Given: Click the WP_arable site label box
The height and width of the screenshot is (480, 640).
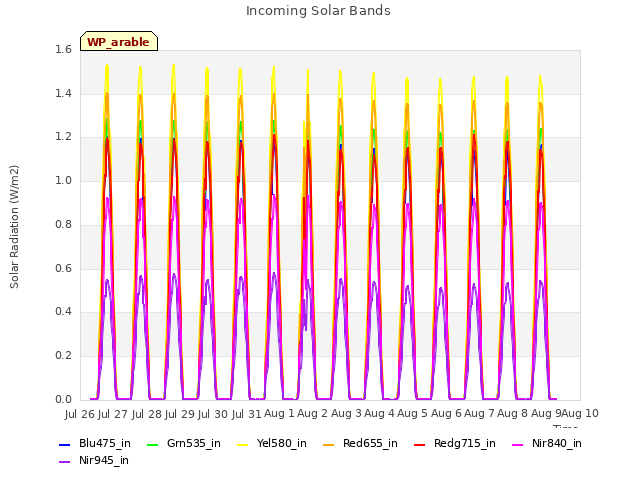Looking at the screenshot, I should [119, 41].
